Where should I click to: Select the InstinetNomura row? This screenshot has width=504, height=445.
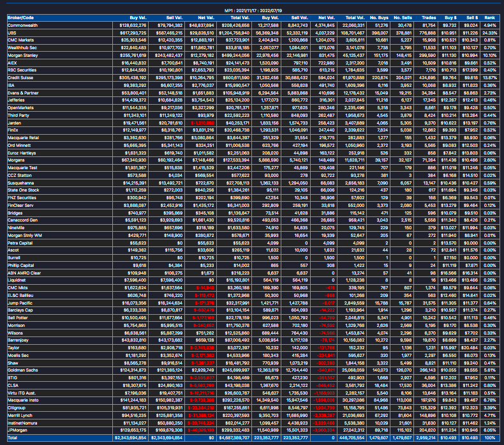253,423
